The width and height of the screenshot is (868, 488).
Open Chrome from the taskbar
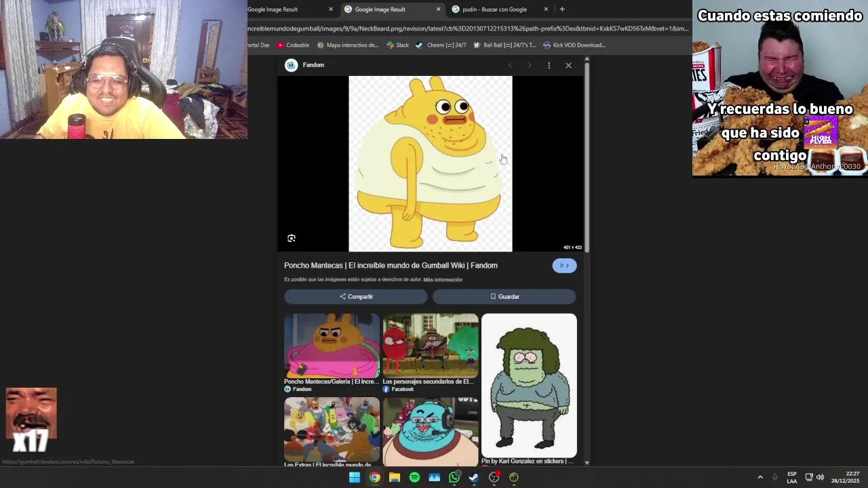[374, 477]
